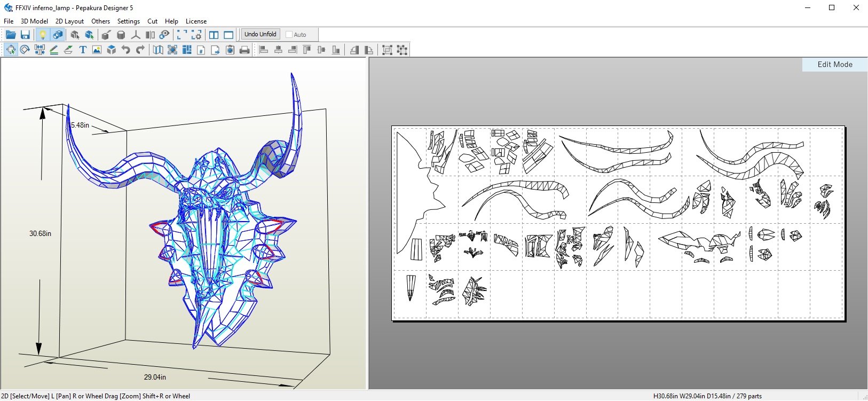
Task: Click the eye view-rotation icon
Action: pyautogui.click(x=164, y=35)
